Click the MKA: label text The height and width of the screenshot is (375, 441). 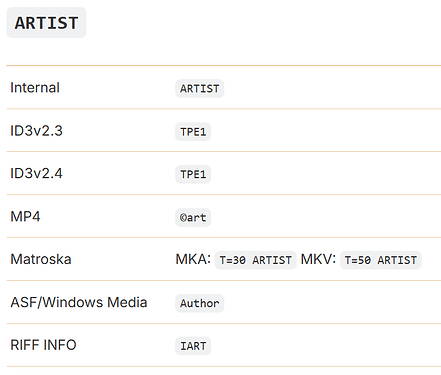pyautogui.click(x=193, y=259)
